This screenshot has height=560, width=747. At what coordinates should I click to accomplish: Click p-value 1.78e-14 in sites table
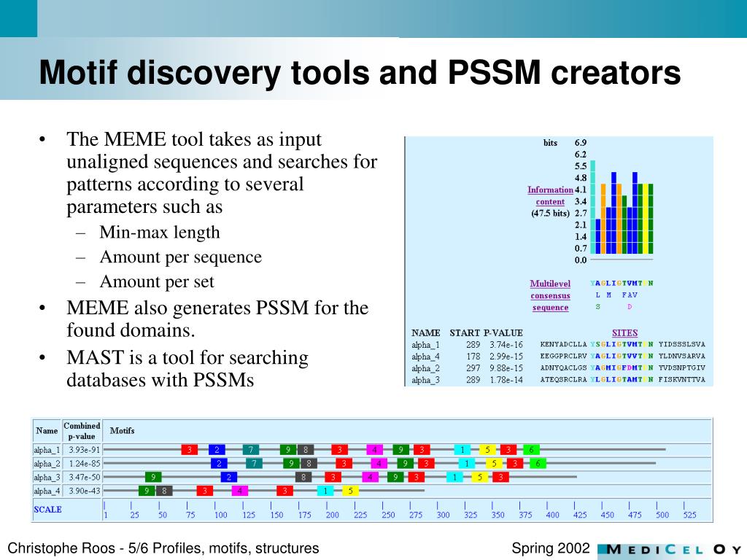[506, 380]
